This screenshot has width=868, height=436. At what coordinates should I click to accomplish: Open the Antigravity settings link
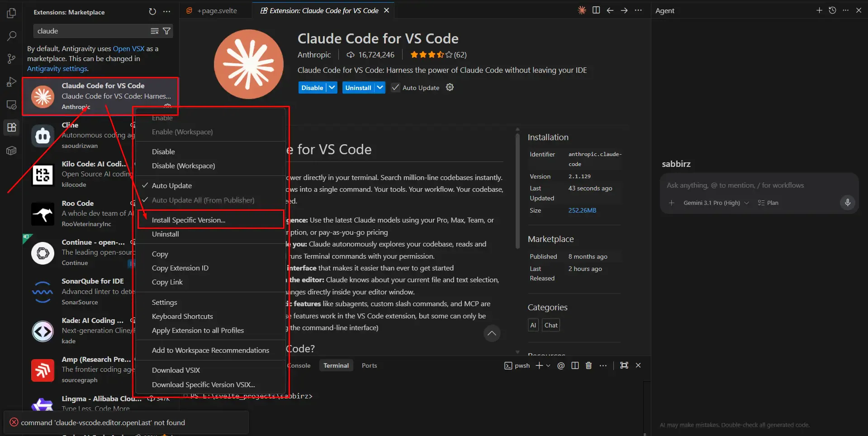[57, 68]
